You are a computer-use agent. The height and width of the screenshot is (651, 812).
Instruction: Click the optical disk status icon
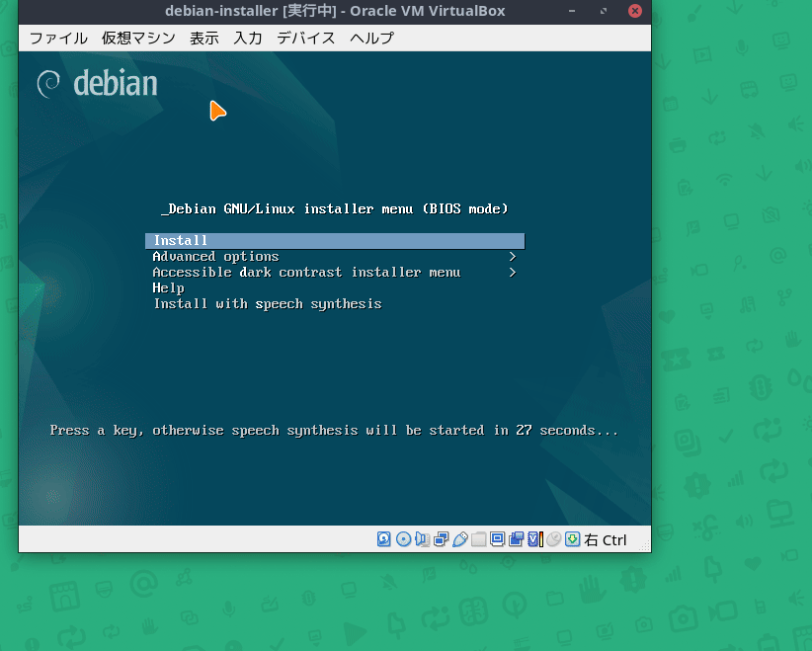[403, 539]
